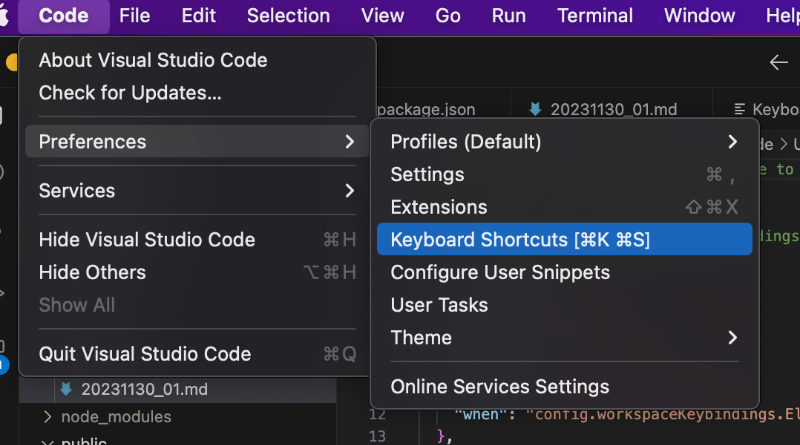
Task: Quit Visual Studio Code
Action: click(144, 353)
